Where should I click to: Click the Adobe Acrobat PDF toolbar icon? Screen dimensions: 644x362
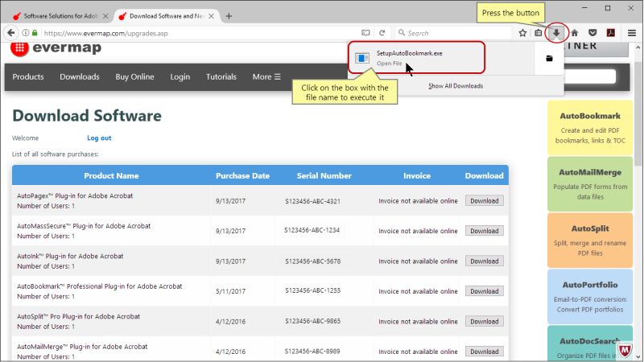[x=611, y=33]
